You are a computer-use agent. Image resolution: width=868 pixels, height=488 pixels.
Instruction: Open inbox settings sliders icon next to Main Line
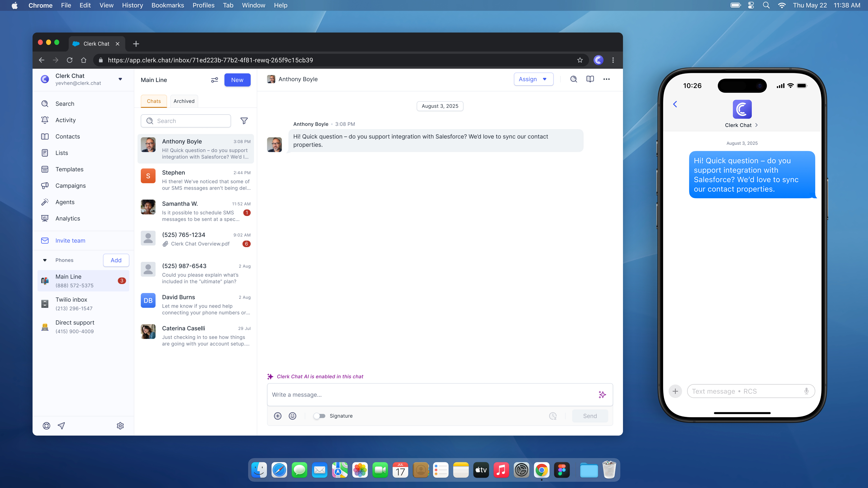(214, 80)
